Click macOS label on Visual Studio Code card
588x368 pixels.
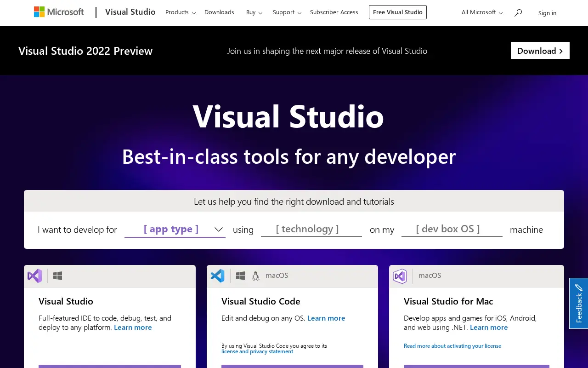pos(277,276)
